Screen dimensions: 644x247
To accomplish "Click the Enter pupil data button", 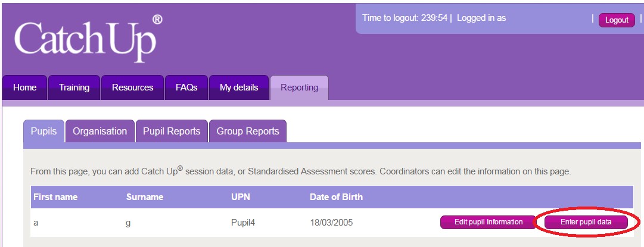I will [586, 223].
